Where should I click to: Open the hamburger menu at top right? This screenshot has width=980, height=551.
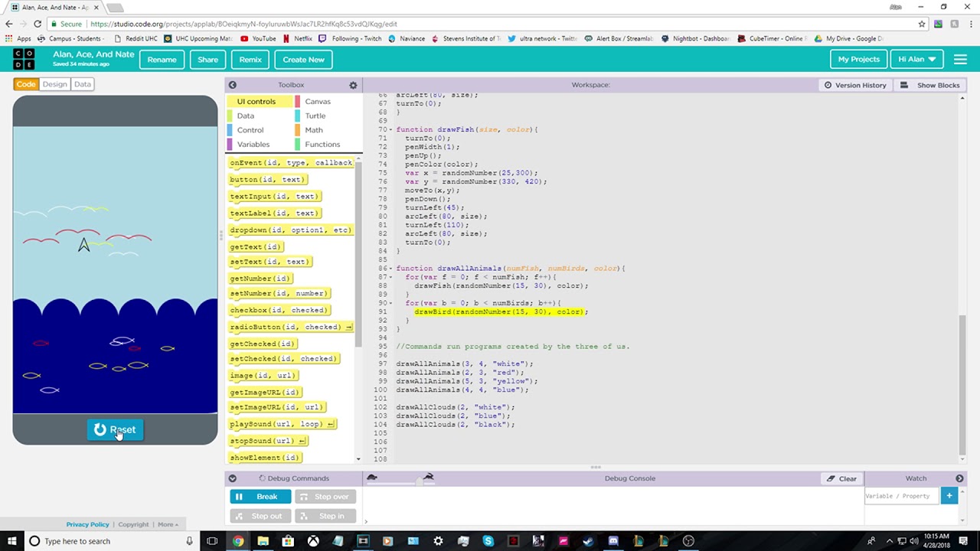960,59
